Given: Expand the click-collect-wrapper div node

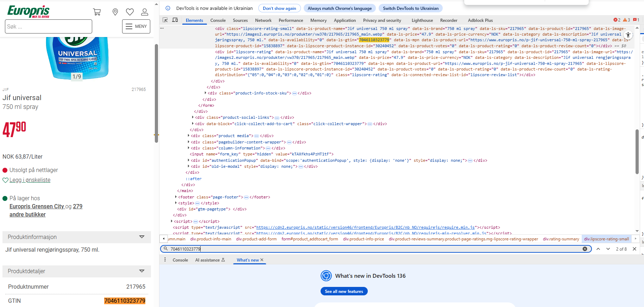Looking at the screenshot, I should point(193,124).
